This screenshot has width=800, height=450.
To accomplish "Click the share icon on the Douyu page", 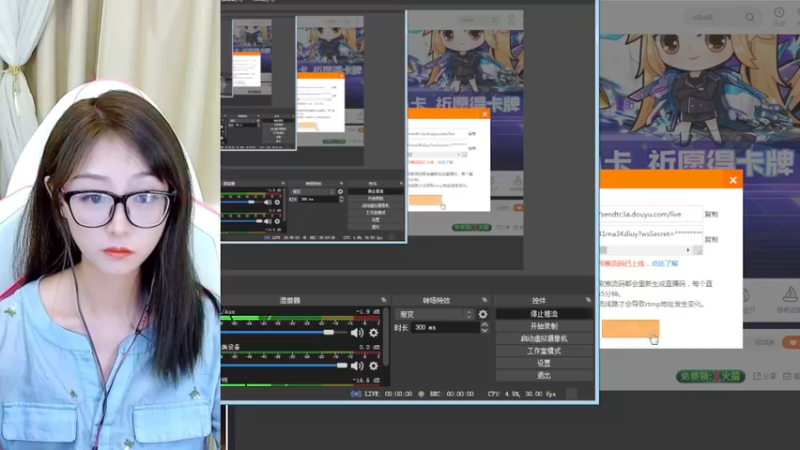I will 757,376.
